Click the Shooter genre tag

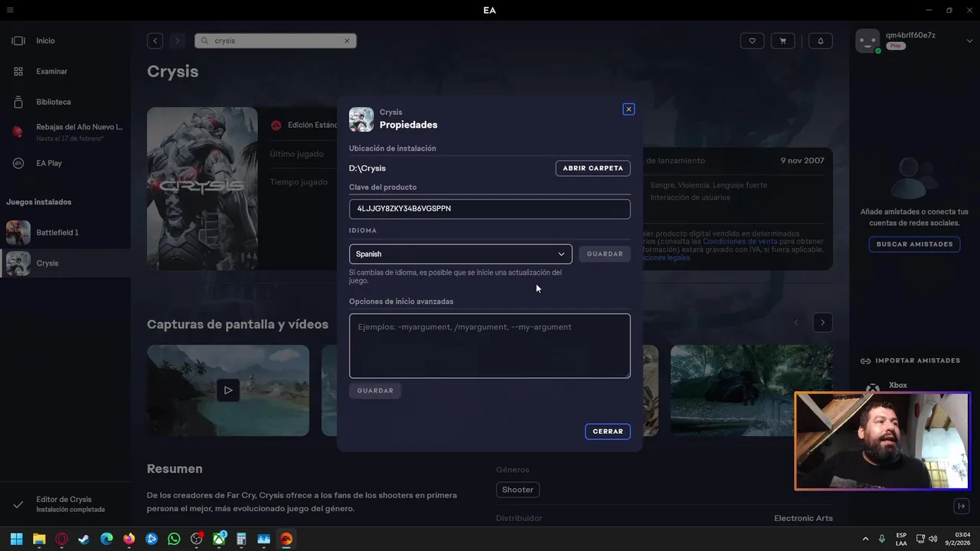518,490
